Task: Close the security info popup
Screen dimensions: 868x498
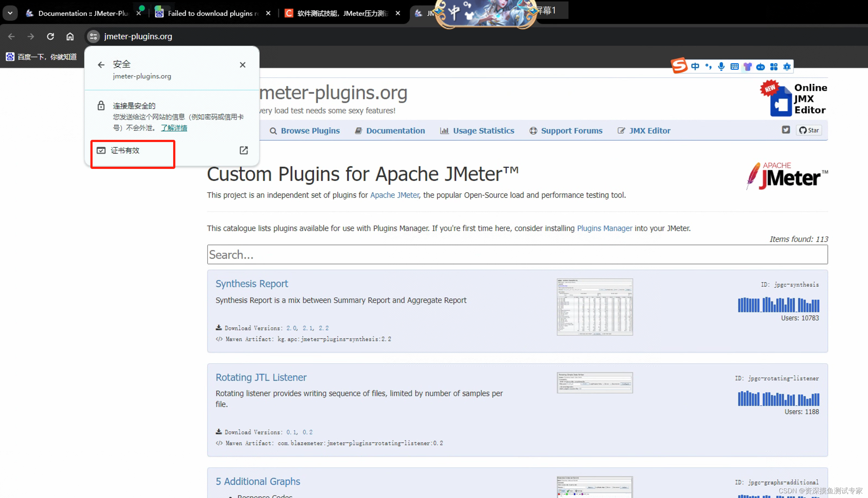Action: [x=243, y=65]
